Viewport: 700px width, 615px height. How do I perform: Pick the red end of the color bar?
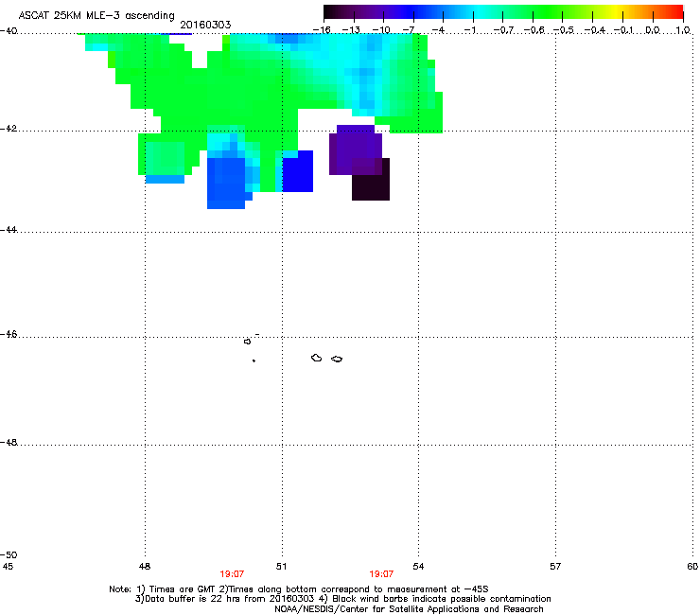point(674,12)
